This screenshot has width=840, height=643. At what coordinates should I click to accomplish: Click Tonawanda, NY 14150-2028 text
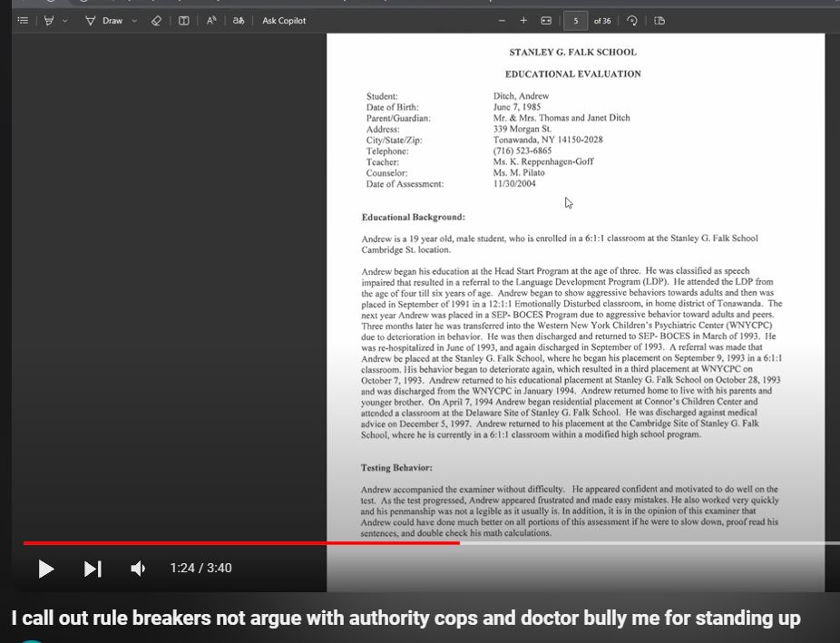(548, 139)
